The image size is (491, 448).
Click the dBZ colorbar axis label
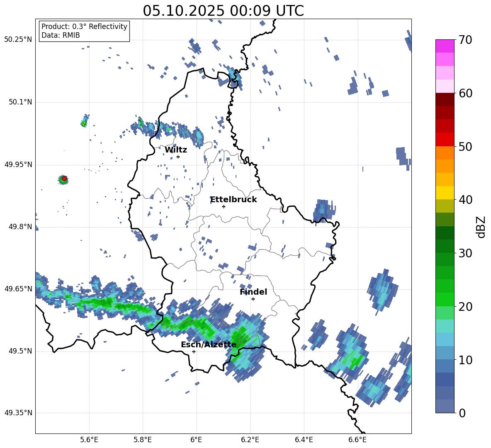click(x=481, y=227)
